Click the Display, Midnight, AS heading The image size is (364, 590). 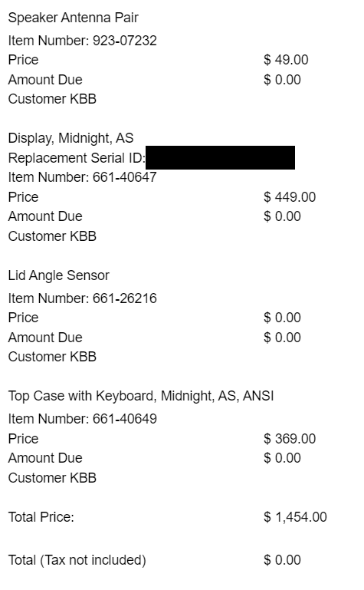coord(71,138)
